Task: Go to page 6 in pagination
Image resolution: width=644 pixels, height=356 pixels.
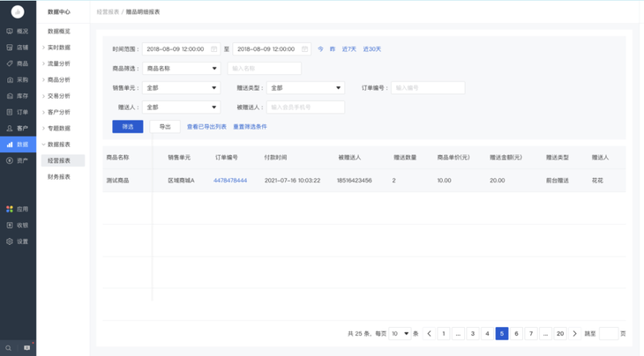Action: 516,333
